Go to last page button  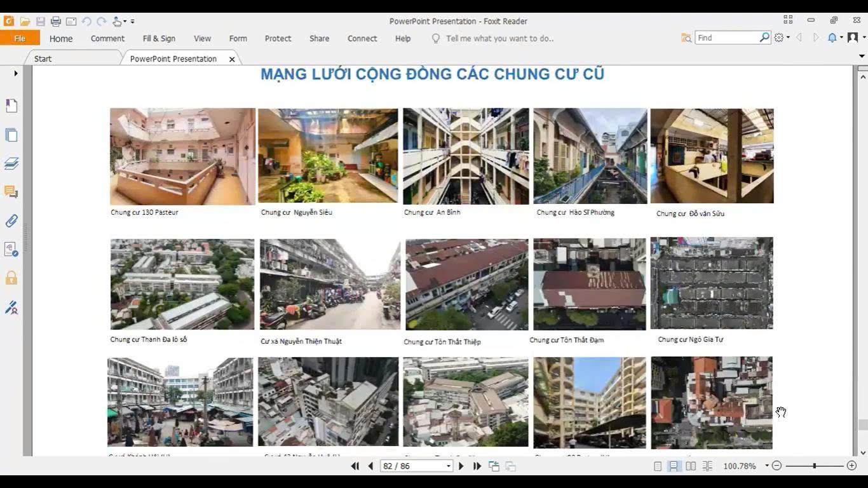coord(477,466)
